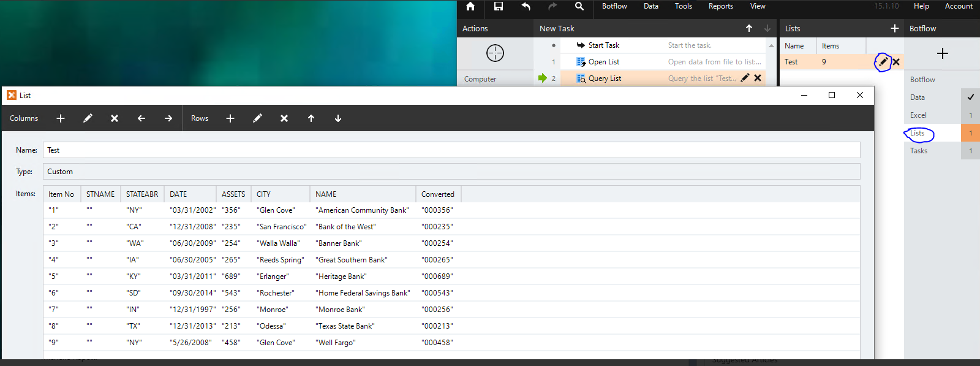
Task: Open the View menu
Action: click(x=758, y=6)
